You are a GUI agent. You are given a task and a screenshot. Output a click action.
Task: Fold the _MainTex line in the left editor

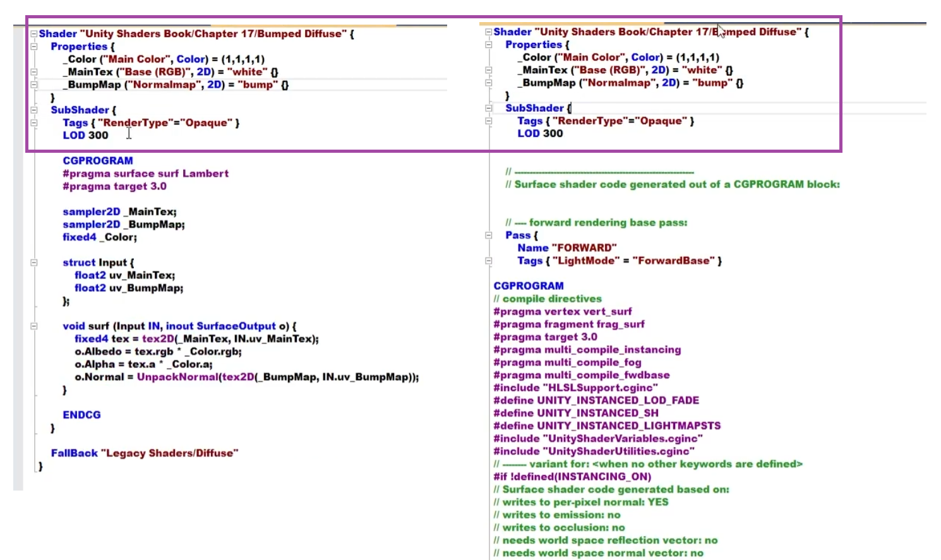click(34, 72)
